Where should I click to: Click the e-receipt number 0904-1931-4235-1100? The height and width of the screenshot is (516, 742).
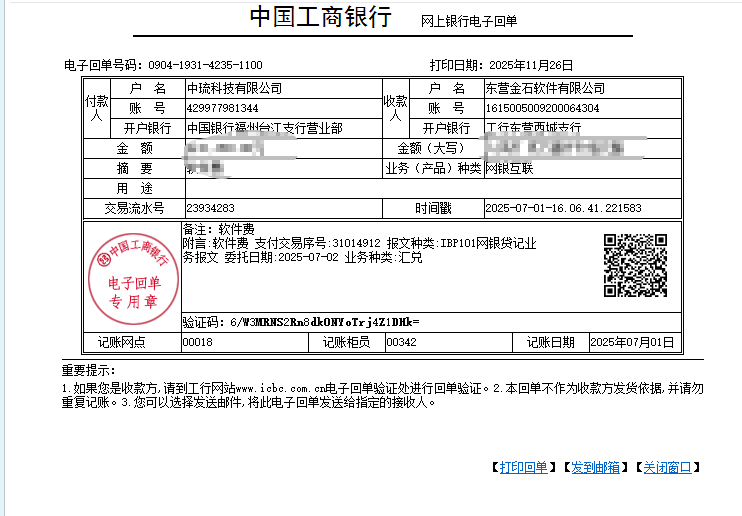(204, 65)
